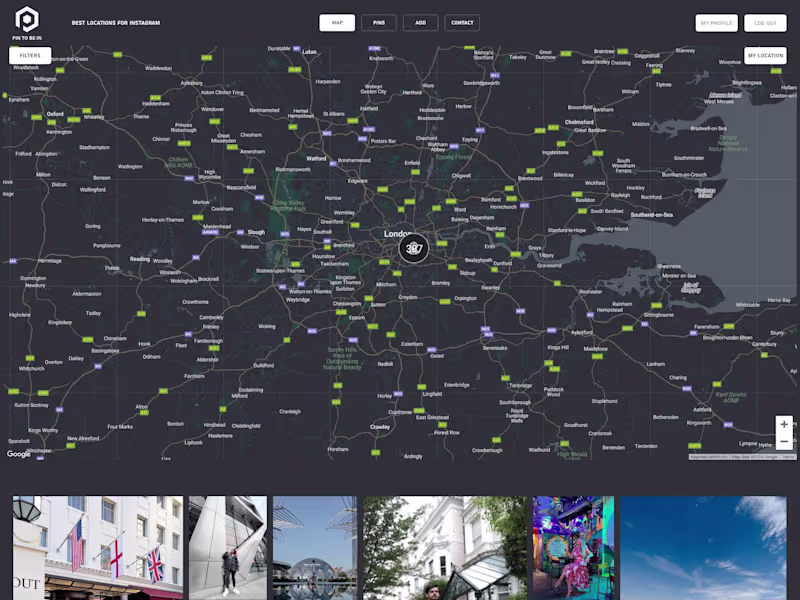Go to the Add page

[x=420, y=22]
